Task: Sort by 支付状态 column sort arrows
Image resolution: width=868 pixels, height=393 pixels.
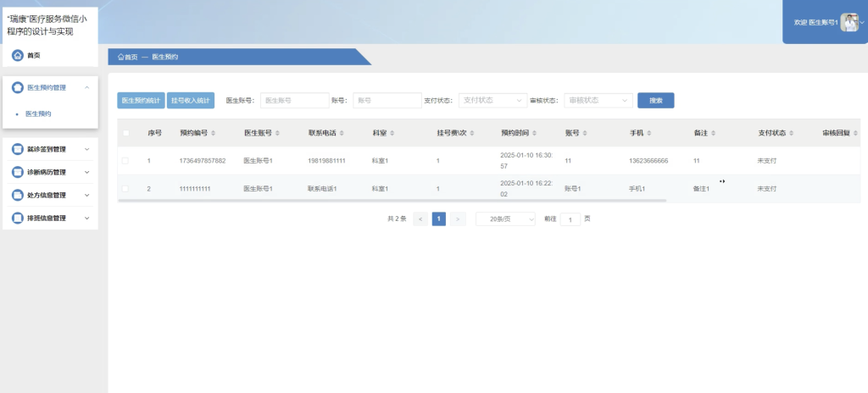Action: click(791, 133)
